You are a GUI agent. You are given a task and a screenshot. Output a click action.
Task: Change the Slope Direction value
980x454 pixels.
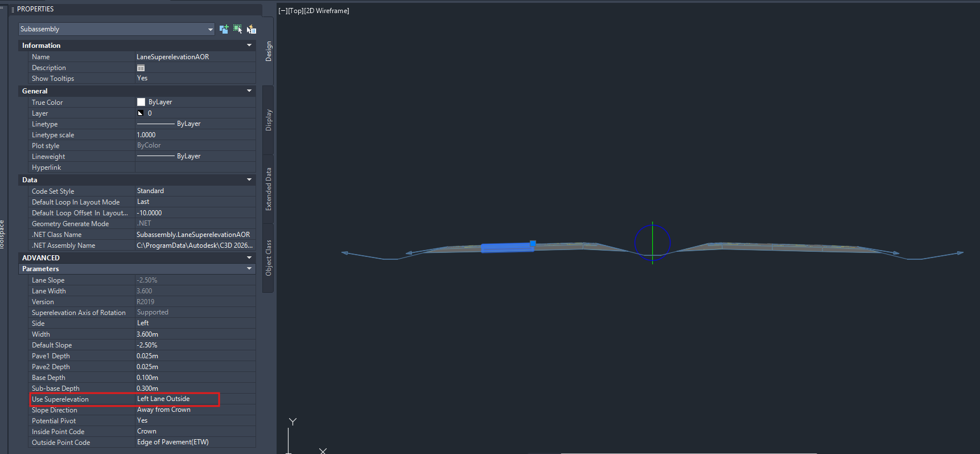195,410
